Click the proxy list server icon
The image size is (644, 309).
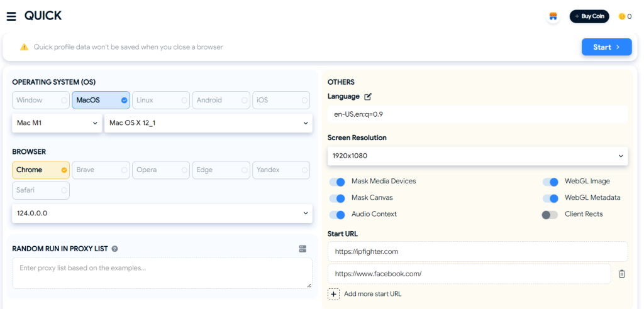[x=303, y=249]
